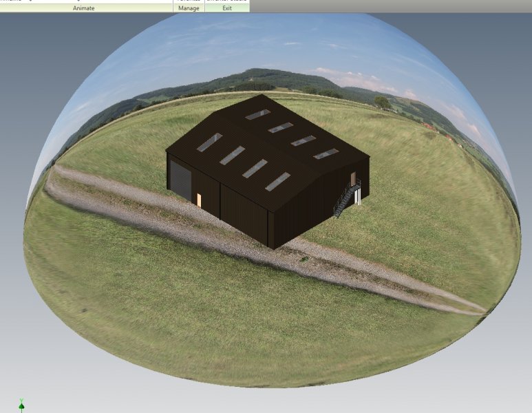The height and width of the screenshot is (413, 532).
Task: Open the Animate ribbon panel label
Action: [83, 8]
